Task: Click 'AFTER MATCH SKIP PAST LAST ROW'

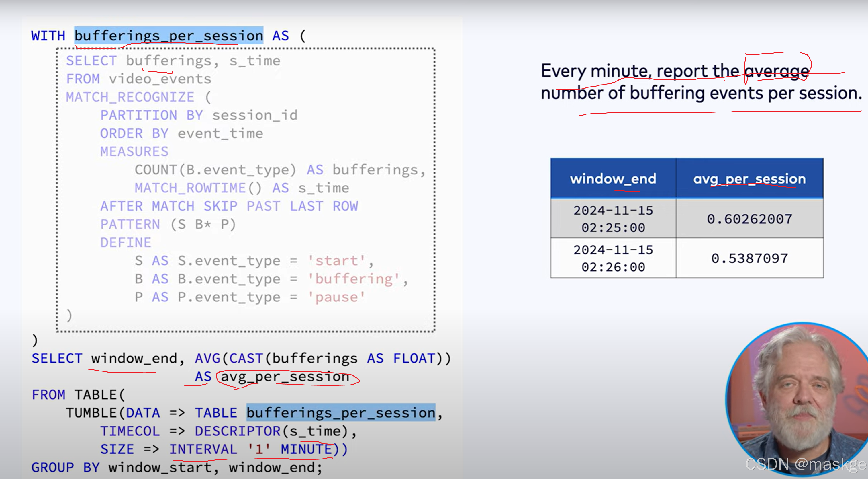Action: 229,206
